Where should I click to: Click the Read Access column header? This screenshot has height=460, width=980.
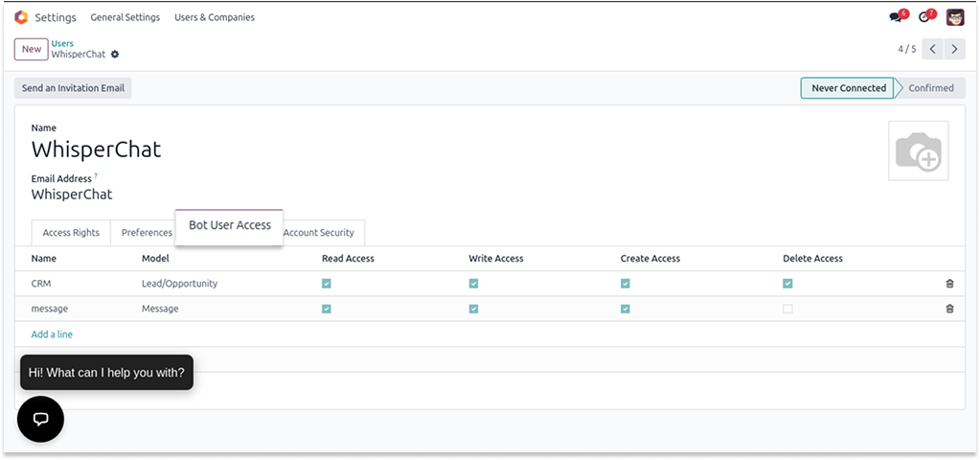(348, 258)
